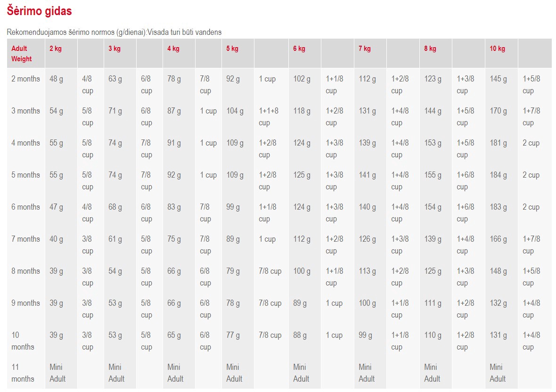Viewport: 556px width, 392px height.
Task: Click the "Šėrimo gidas" heading
Action: point(39,11)
